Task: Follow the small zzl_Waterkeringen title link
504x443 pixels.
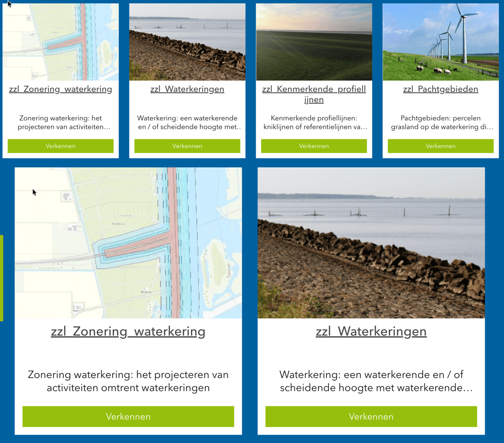Action: 187,89
